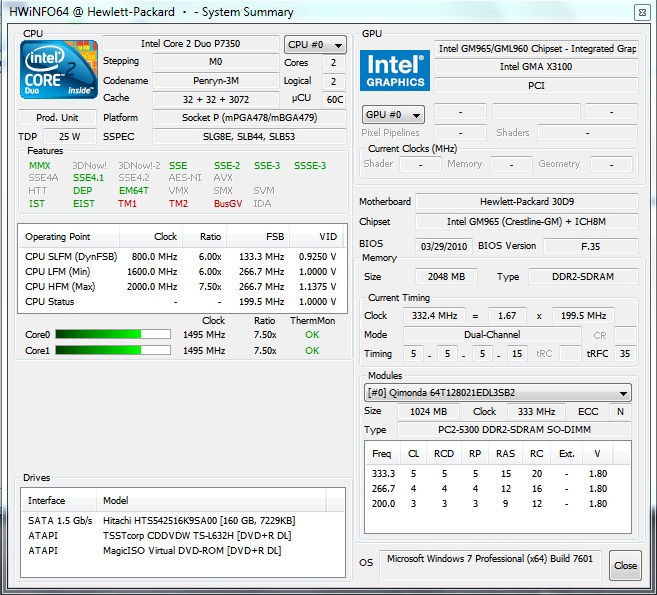Select the CPU SLFM (DynFSB) row

[x=181, y=256]
